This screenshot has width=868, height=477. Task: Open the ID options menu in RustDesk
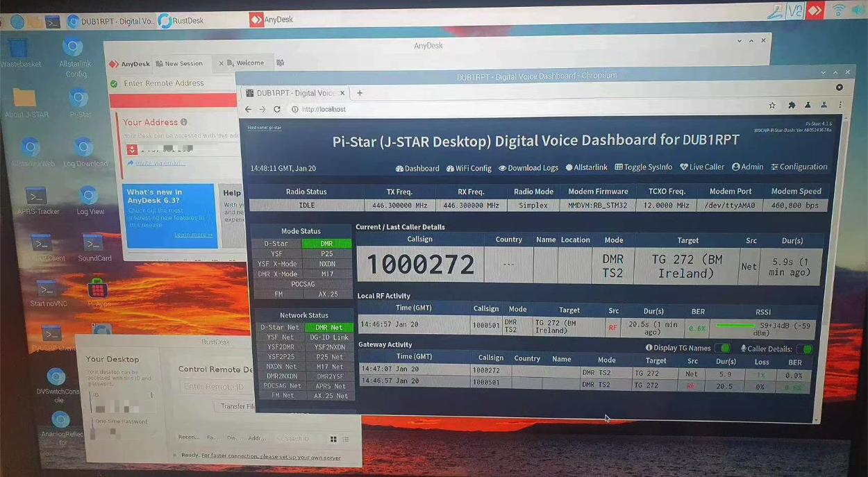tap(151, 395)
